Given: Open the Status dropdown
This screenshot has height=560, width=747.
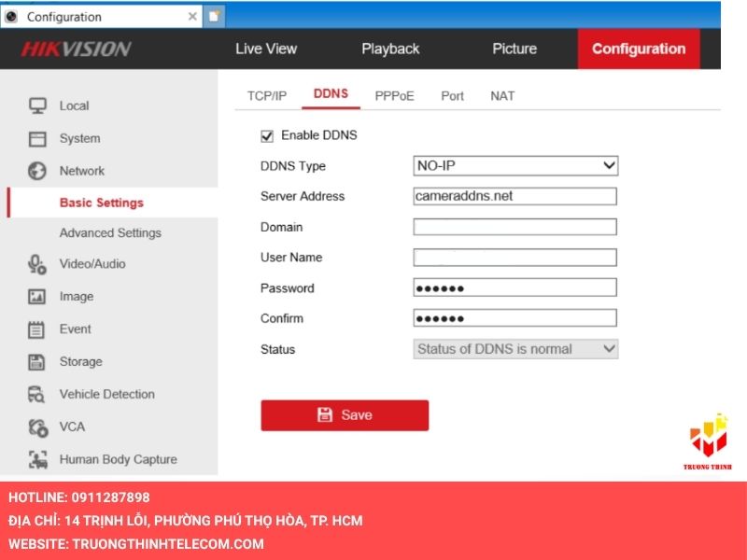Looking at the screenshot, I should 515,349.
